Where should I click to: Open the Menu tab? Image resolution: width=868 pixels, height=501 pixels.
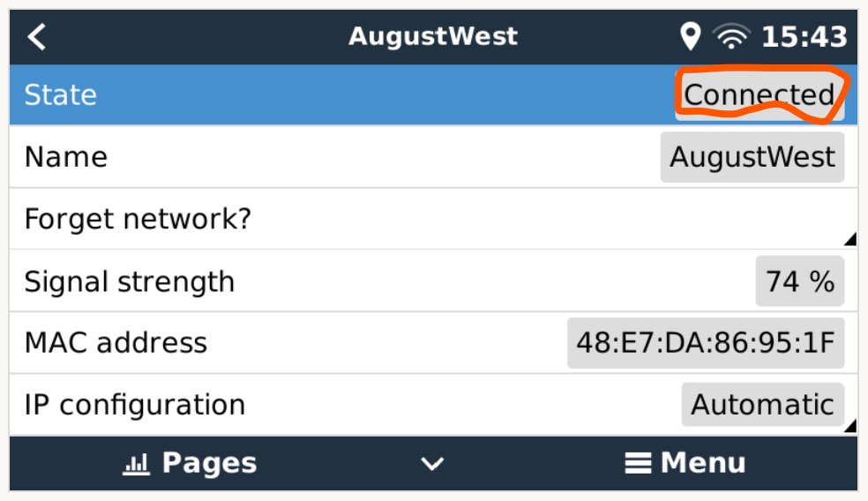[x=703, y=462]
